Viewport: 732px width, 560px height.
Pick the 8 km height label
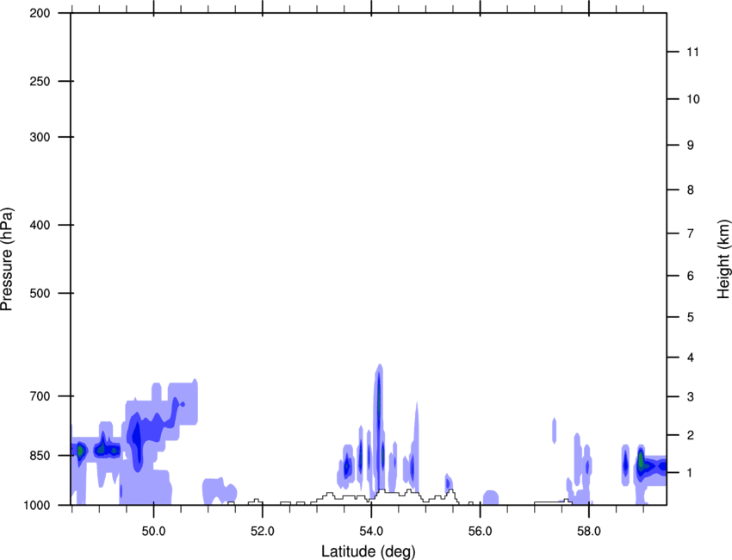[691, 190]
